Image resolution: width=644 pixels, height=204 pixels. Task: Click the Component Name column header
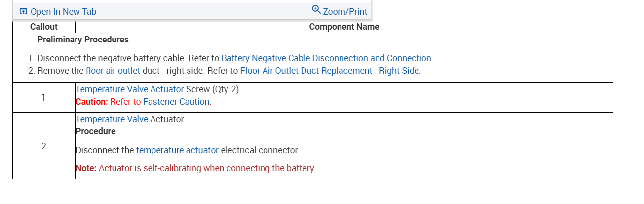coord(344,27)
